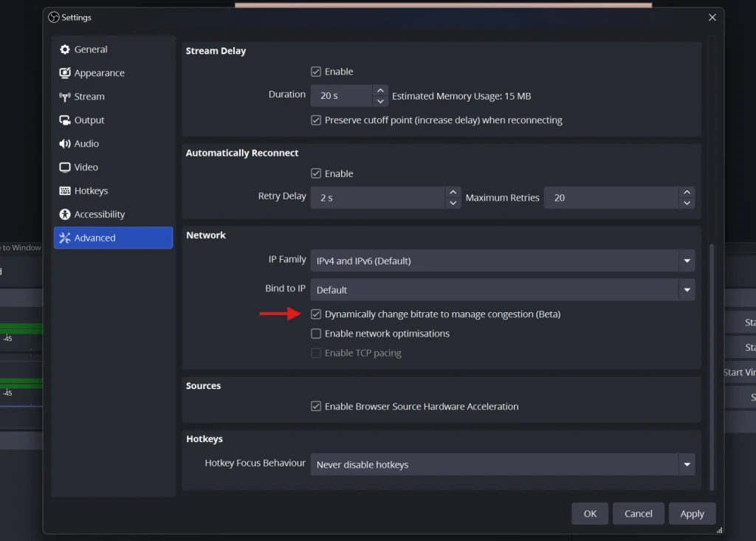Click the OBS logo in Settings title bar
756x541 pixels.
click(x=53, y=18)
